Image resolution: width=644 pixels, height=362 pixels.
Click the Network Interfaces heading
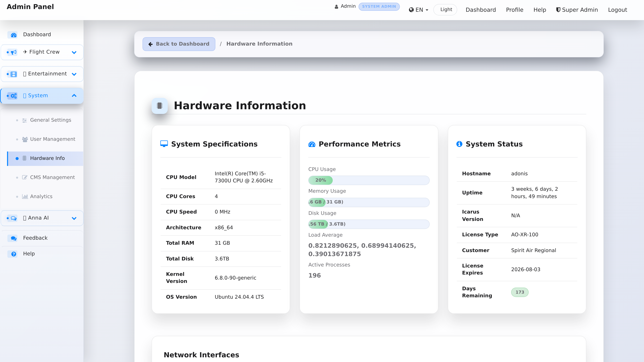(201, 355)
